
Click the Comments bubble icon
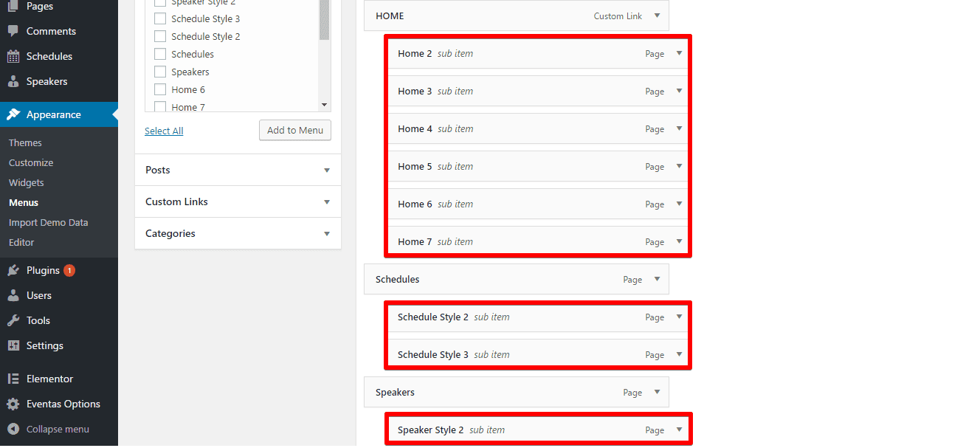[x=12, y=30]
